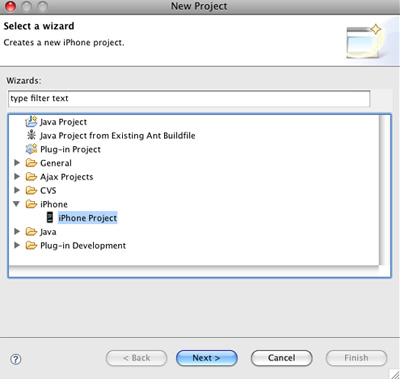Expand the General category

[x=17, y=162]
